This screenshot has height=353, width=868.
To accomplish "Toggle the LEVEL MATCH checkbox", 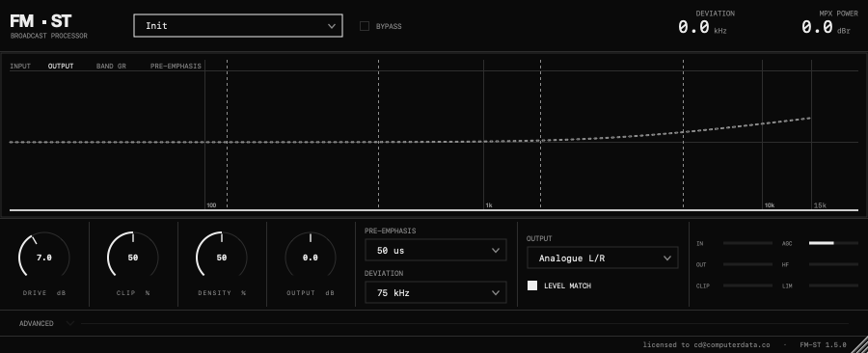I will (532, 285).
